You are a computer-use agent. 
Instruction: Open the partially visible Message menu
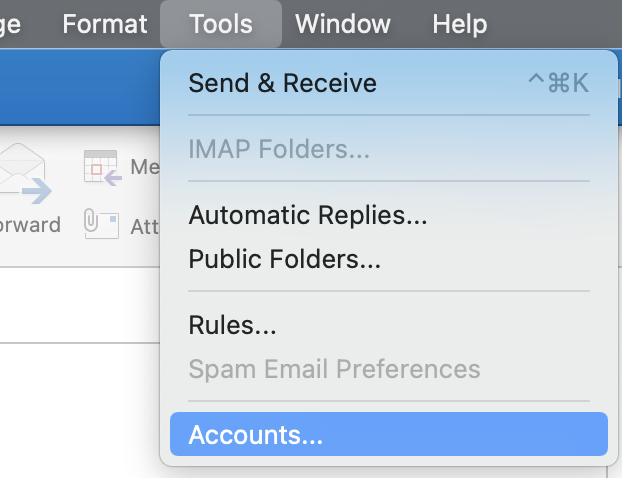coord(12,24)
